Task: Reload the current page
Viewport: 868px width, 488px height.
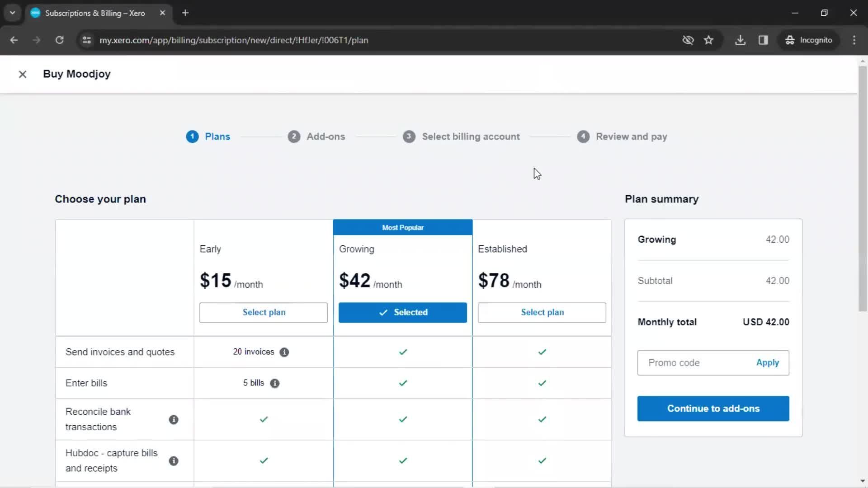Action: (x=59, y=40)
